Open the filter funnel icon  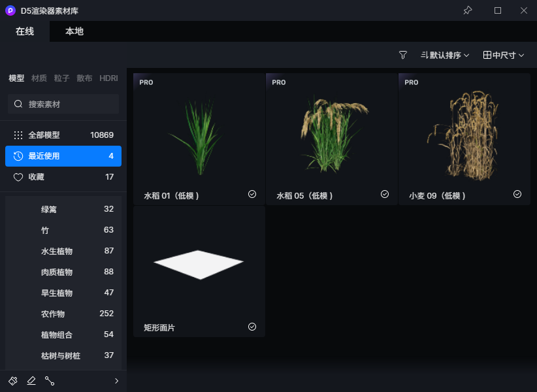point(403,55)
